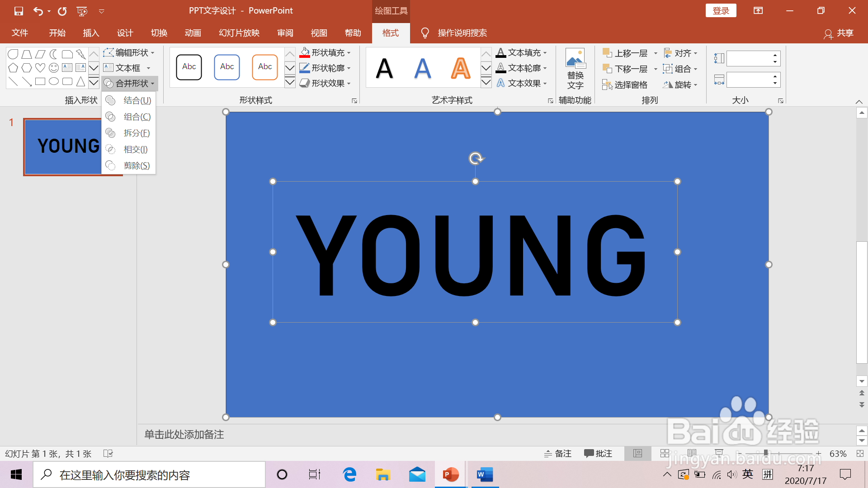Open the Selection Pane (选择窗格)
The height and width of the screenshot is (488, 868).
625,84
